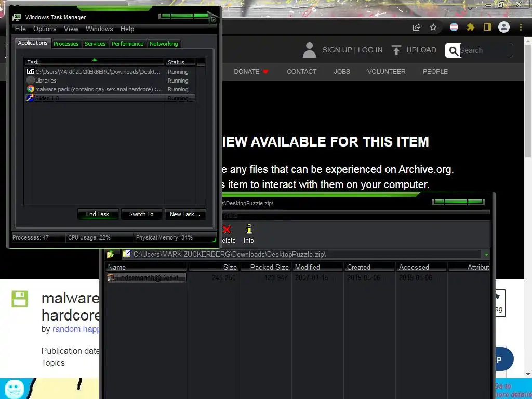Click the End Task button
The width and height of the screenshot is (532, 399).
pos(98,214)
